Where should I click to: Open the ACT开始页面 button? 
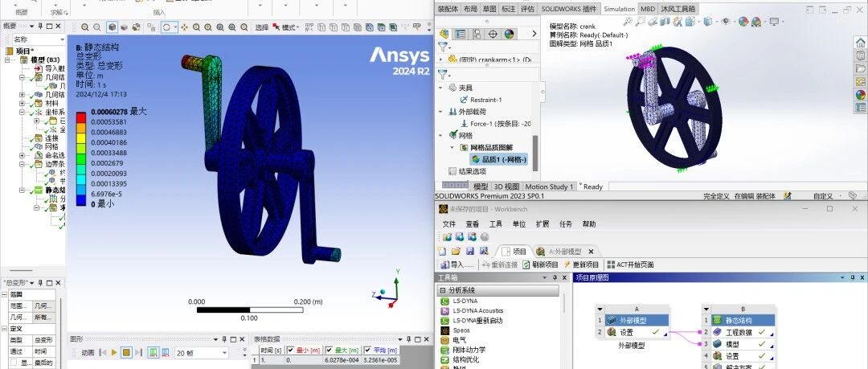pyautogui.click(x=631, y=264)
